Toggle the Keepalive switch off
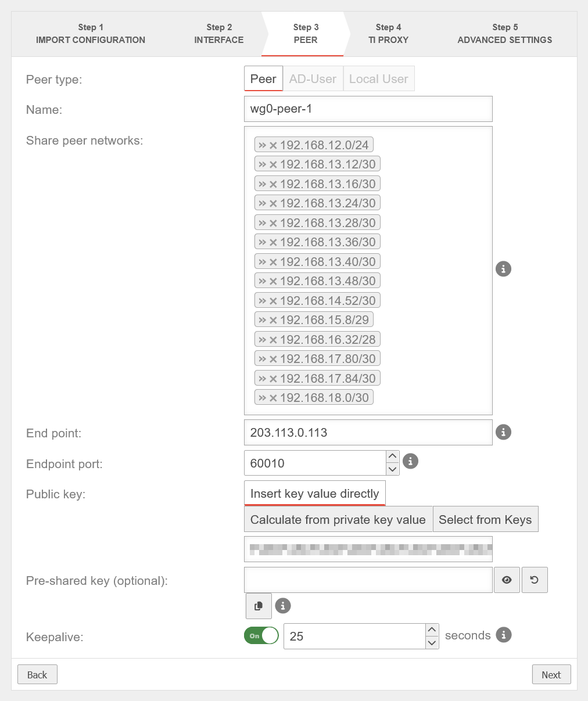588x701 pixels. pos(261,636)
